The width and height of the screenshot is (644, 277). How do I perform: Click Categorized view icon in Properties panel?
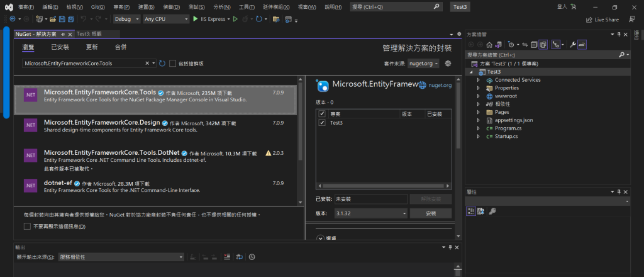point(470,212)
